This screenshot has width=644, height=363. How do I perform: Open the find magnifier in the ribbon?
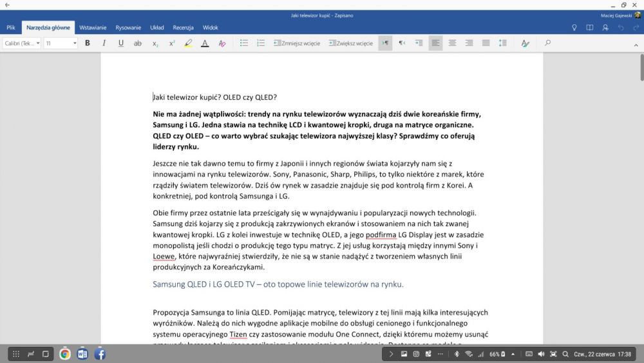[547, 43]
